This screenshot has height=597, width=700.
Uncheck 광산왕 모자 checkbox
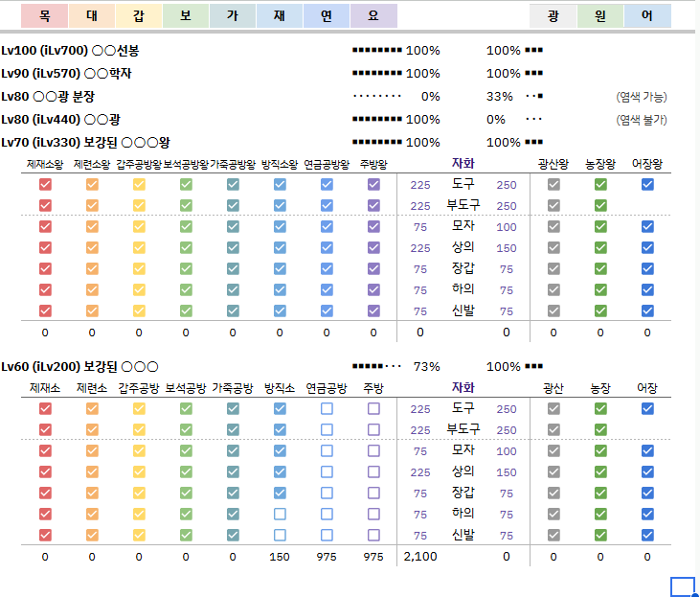(x=553, y=226)
